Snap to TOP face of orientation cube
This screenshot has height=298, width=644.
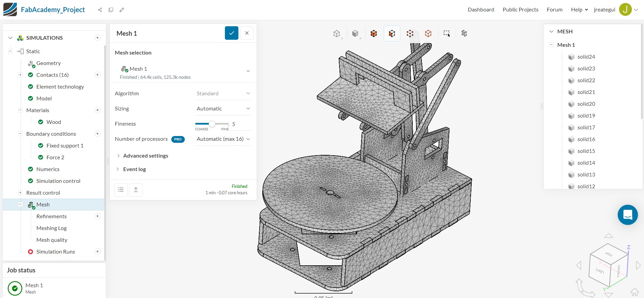609,254
